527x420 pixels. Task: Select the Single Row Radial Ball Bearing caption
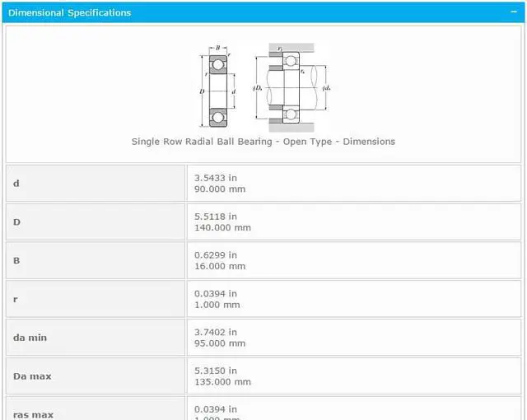tap(263, 142)
